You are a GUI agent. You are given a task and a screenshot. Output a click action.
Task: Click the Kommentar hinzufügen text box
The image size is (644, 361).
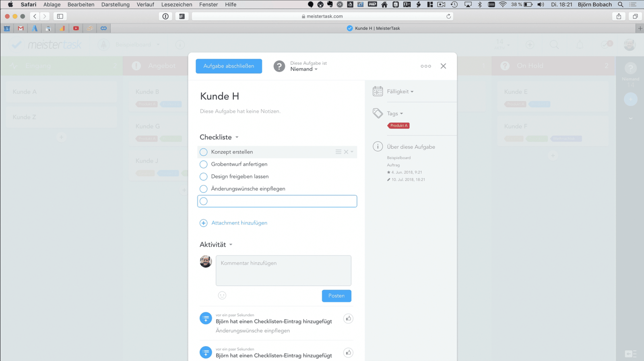[283, 271]
